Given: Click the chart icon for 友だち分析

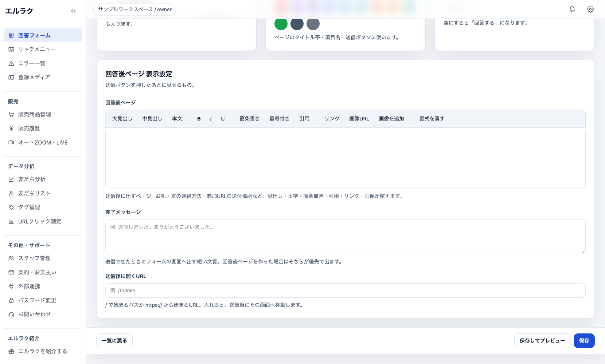Looking at the screenshot, I should click(11, 179).
